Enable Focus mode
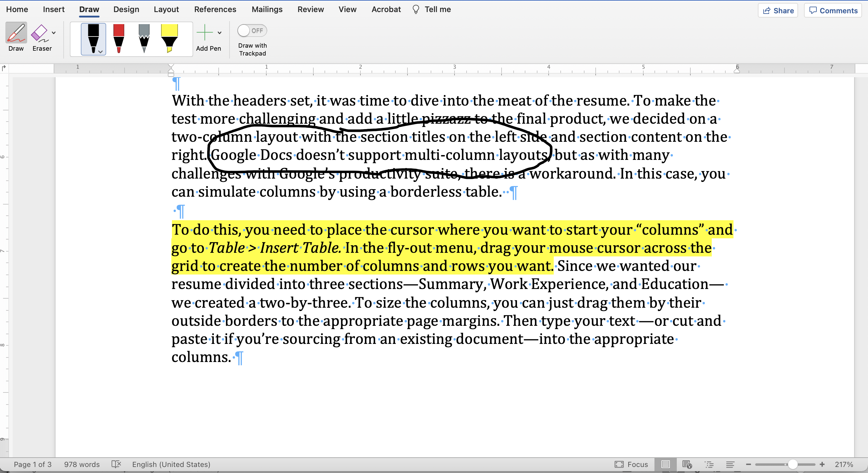Image resolution: width=868 pixels, height=473 pixels. [632, 464]
